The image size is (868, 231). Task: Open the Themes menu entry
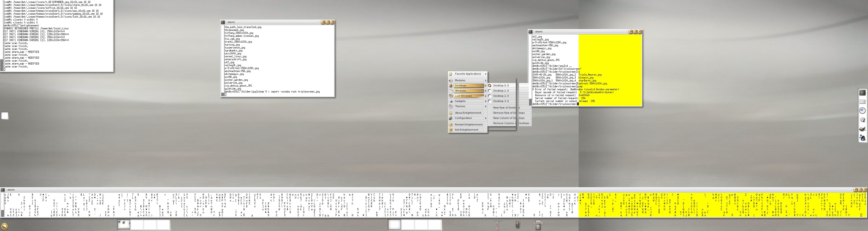pyautogui.click(x=468, y=107)
